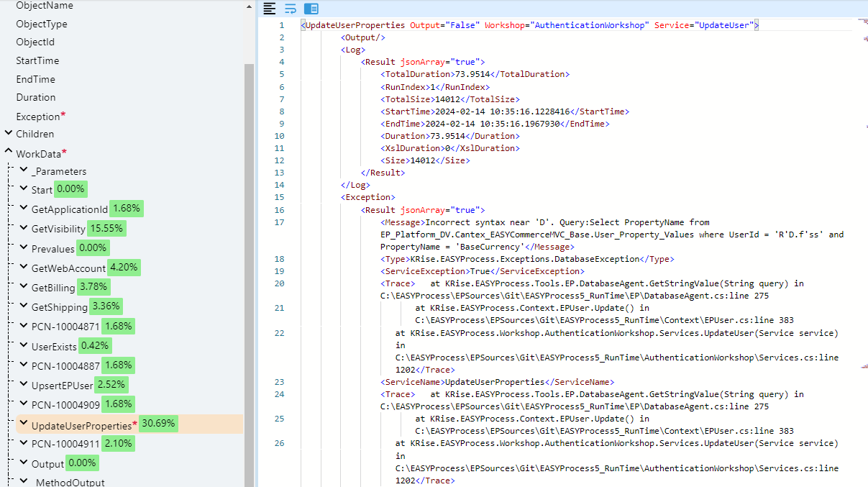Select the Children node label
Screen dimensions: 868x487
click(x=35, y=134)
